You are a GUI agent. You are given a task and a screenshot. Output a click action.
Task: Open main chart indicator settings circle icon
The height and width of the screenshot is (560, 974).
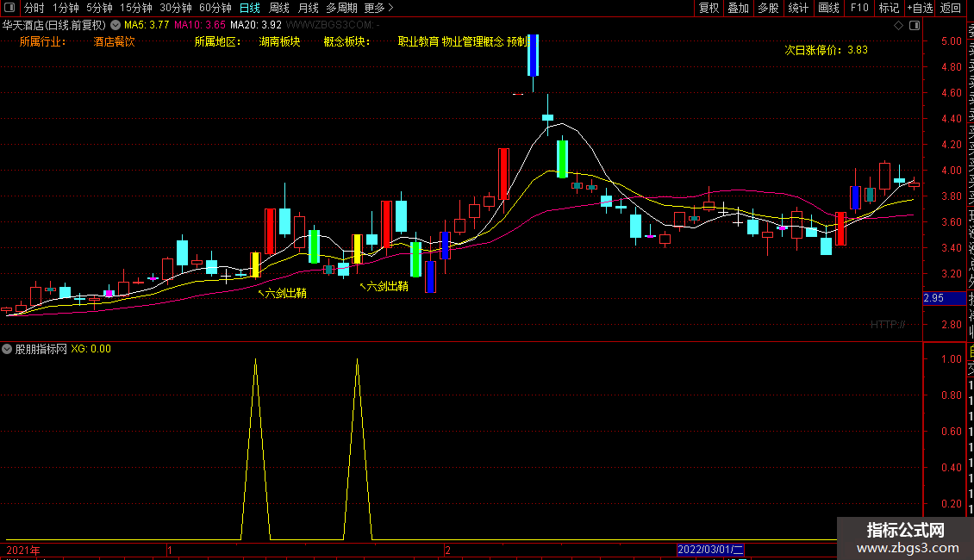click(x=116, y=25)
